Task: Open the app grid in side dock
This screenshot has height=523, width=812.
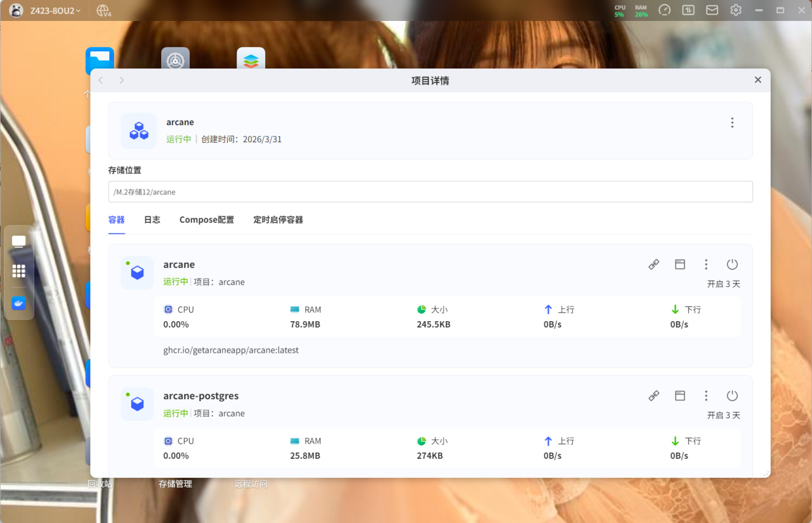Action: 19,271
